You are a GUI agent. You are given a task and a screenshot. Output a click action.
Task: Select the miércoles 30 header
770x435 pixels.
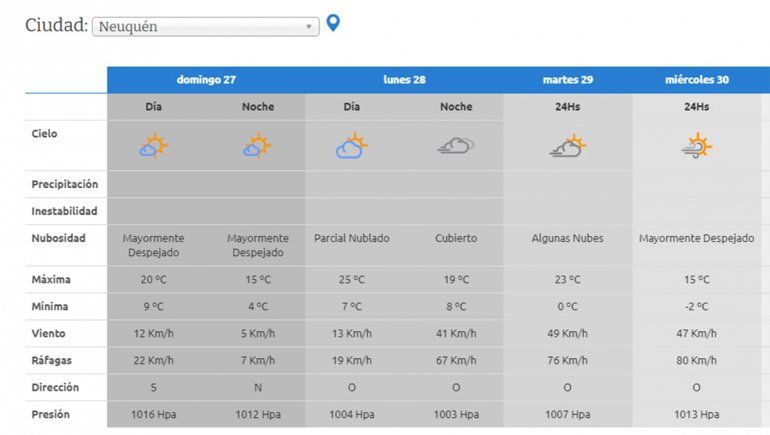[697, 80]
